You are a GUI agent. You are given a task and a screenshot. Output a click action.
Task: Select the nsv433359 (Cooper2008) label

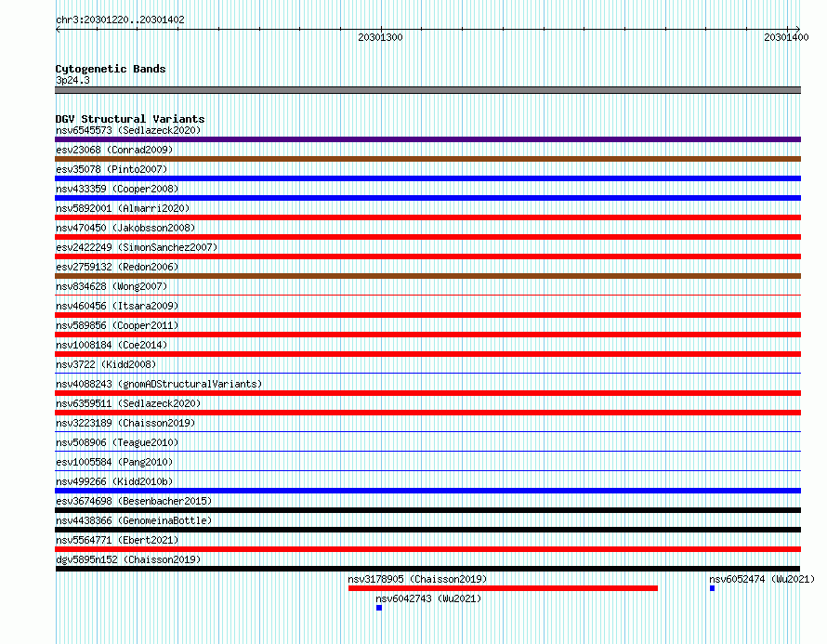117,189
